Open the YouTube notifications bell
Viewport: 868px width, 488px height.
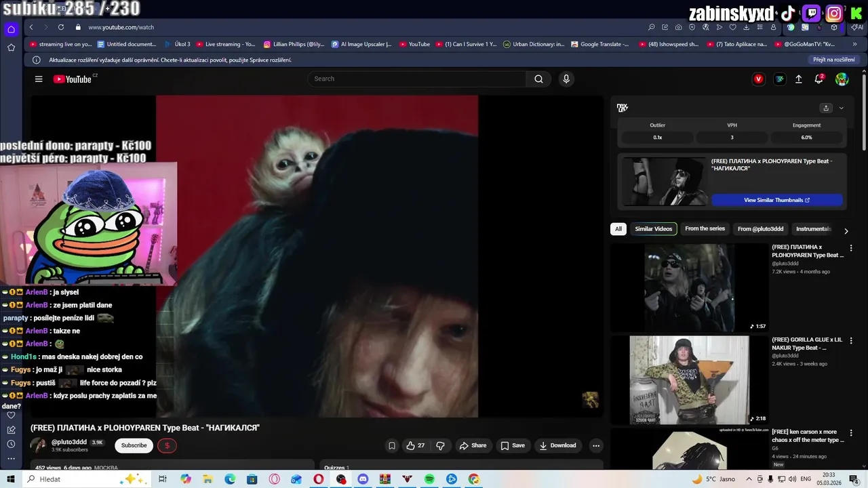[x=819, y=79]
